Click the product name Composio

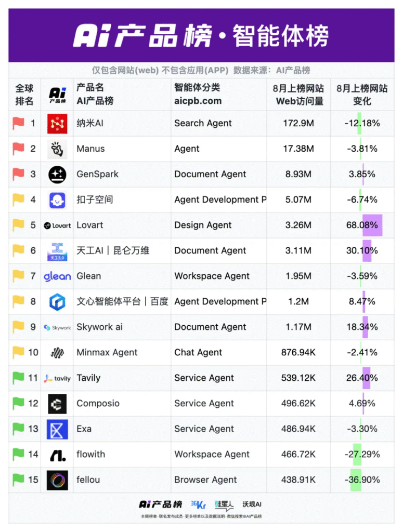98,403
